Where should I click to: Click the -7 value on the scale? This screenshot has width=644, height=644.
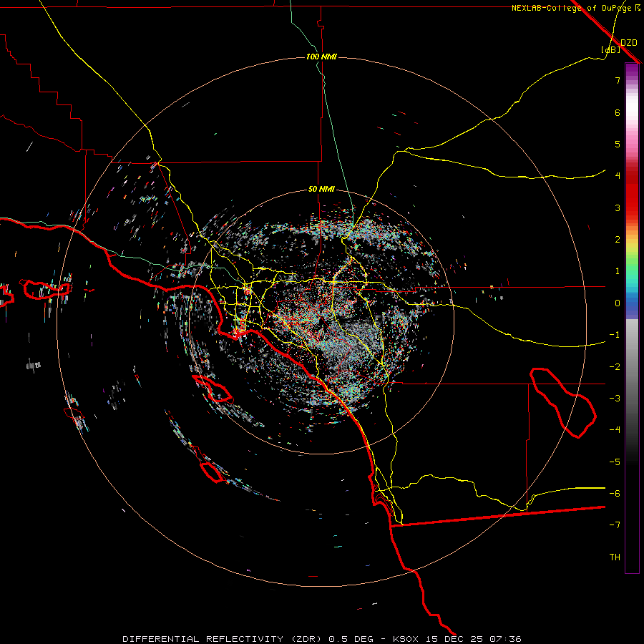(x=615, y=525)
